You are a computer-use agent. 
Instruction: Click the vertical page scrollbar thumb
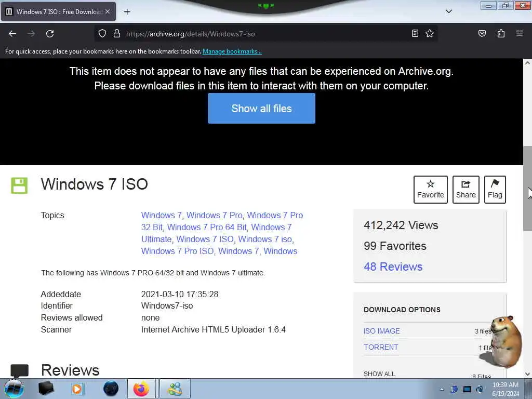[x=527, y=189]
